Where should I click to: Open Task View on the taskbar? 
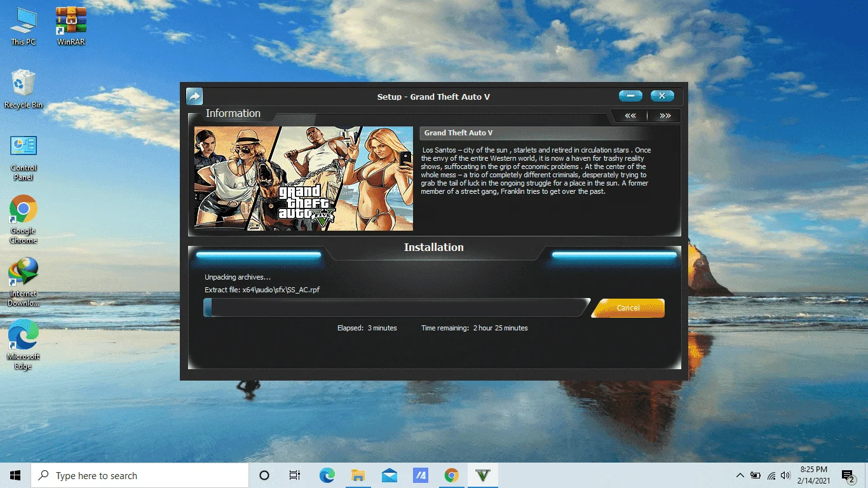click(295, 475)
